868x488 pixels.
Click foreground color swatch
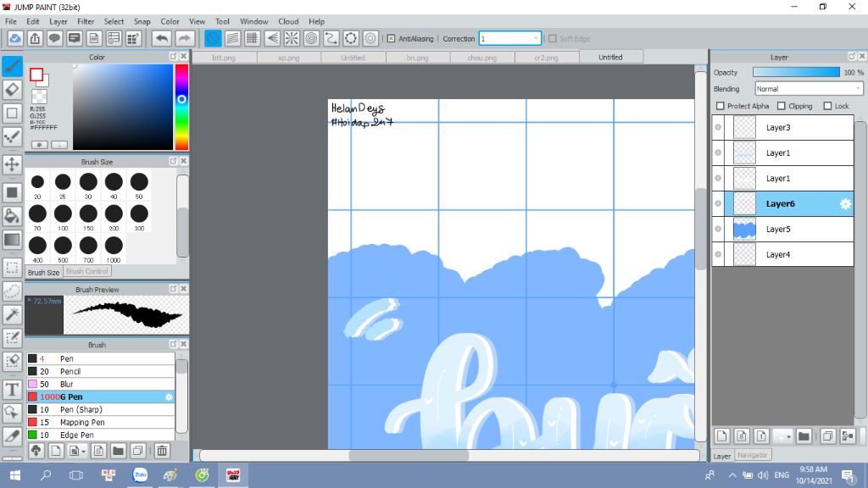[x=36, y=75]
